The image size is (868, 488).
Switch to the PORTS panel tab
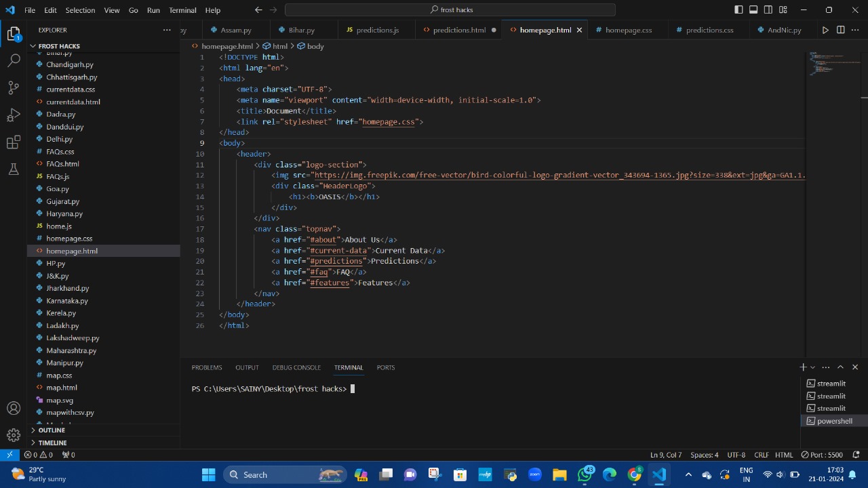click(386, 367)
